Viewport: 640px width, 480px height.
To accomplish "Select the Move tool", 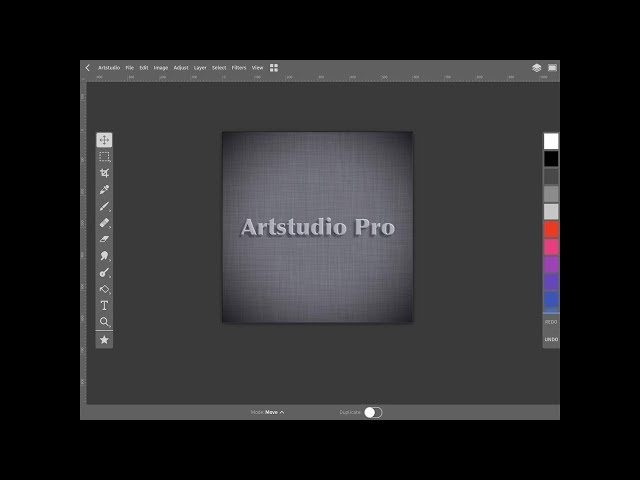I will pyautogui.click(x=104, y=140).
